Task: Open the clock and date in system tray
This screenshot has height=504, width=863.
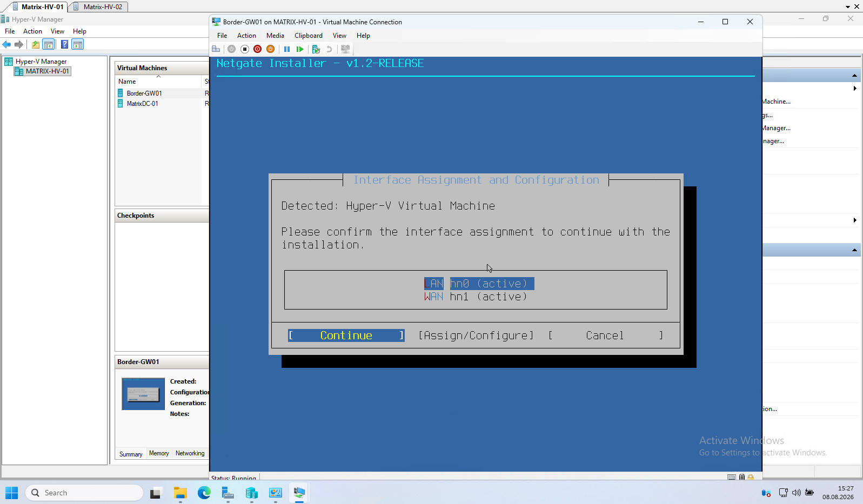Action: (838, 493)
